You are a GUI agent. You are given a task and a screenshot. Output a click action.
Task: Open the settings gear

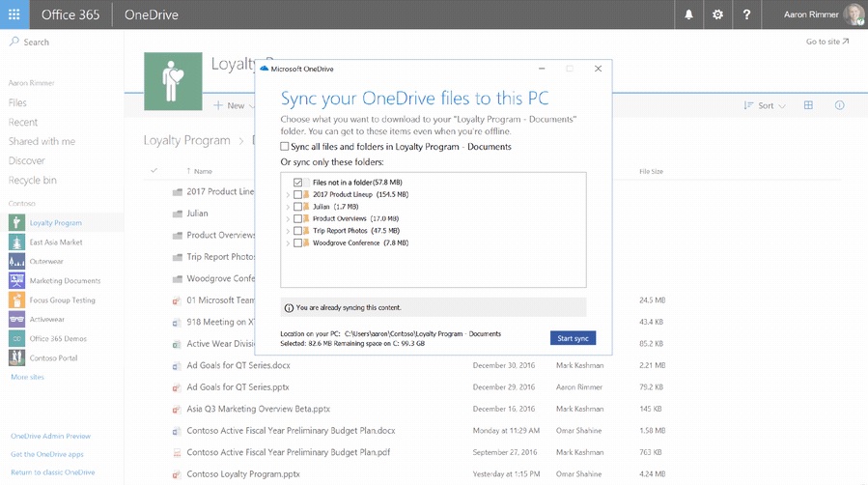click(717, 14)
